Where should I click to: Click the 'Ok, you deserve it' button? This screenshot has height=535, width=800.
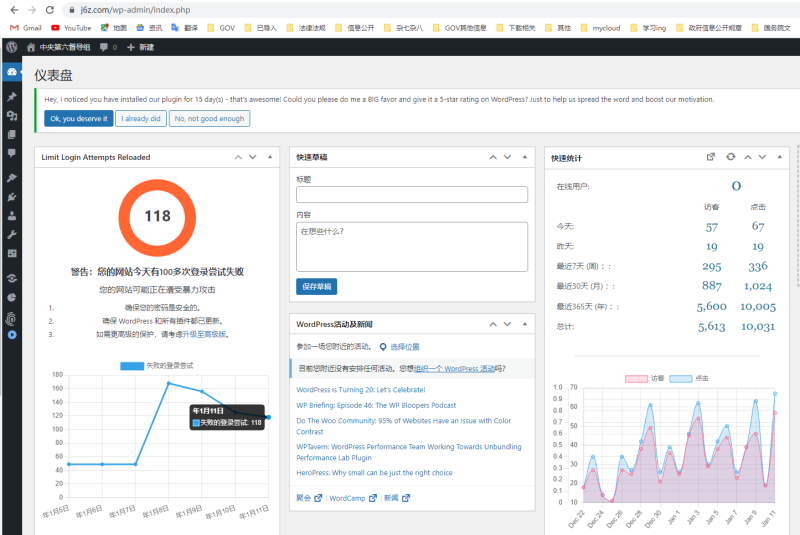coord(79,118)
